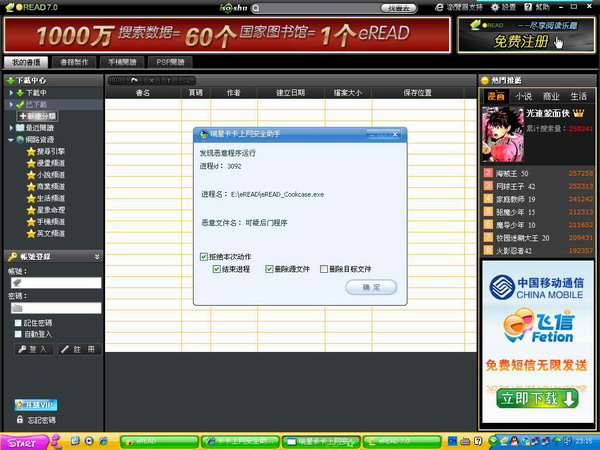Click the magnifier toolbar icon above table
This screenshot has width=600, height=450.
[186, 80]
